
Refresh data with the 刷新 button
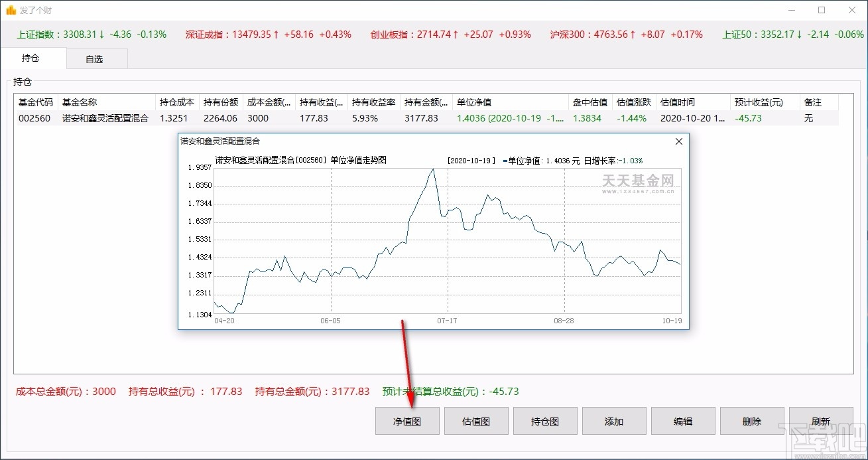821,420
